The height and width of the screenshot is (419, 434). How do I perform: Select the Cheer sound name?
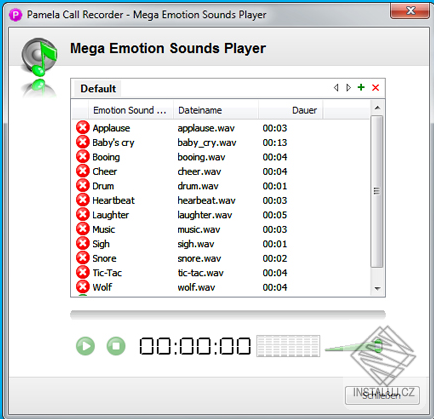[x=105, y=171]
